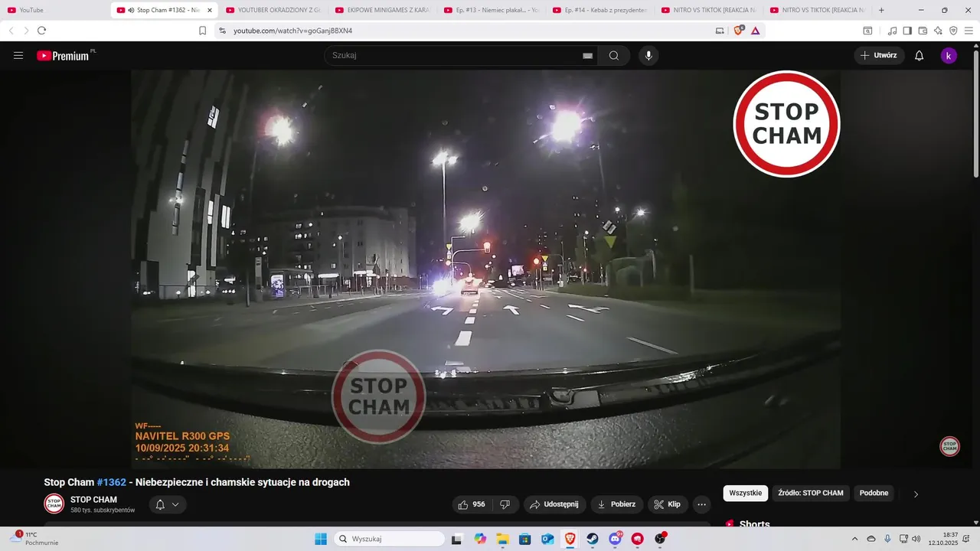
Task: Open Brave VPN shield icon
Action: click(953, 31)
